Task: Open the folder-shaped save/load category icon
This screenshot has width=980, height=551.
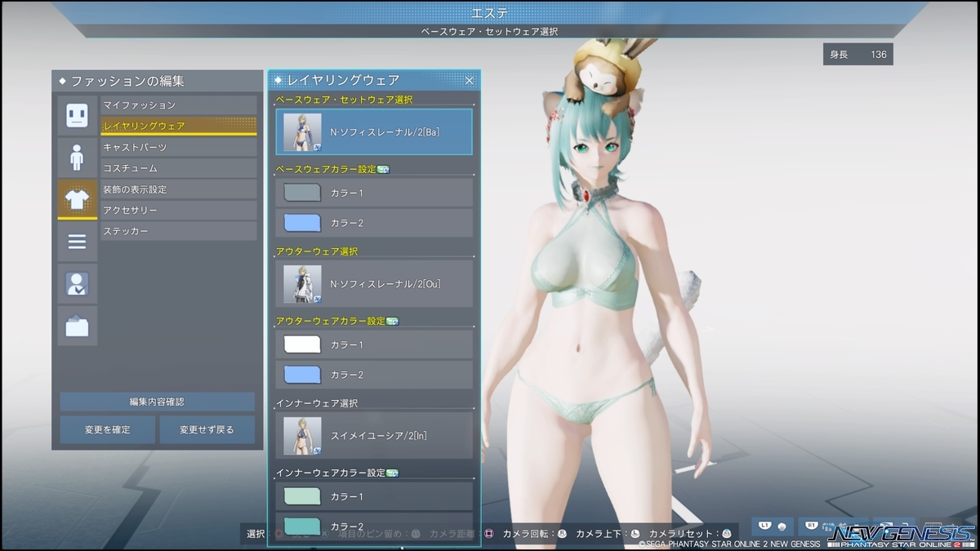Action: (x=77, y=327)
